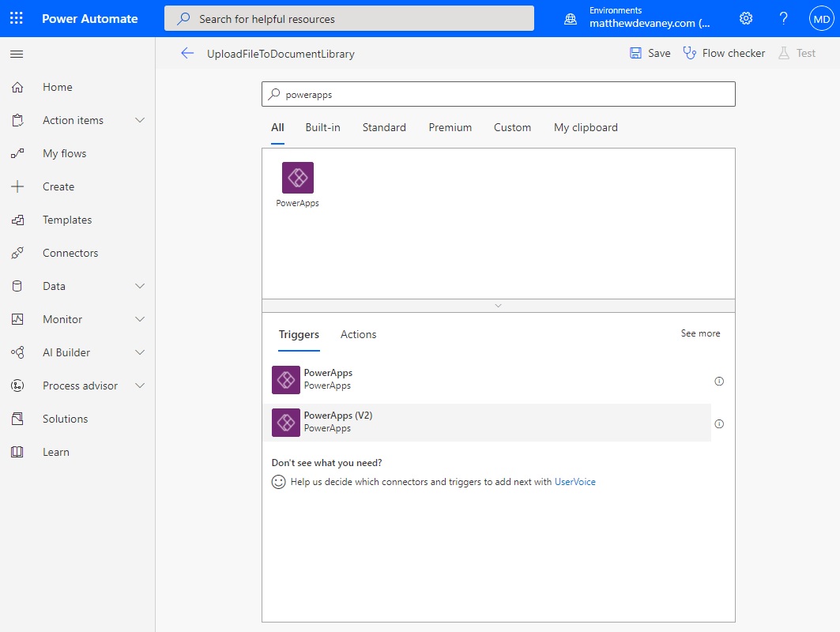840x632 pixels.
Task: Expand the Data section chevron
Action: 140,286
